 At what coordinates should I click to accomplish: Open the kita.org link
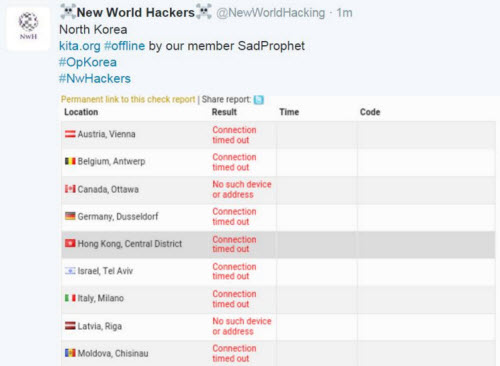(x=80, y=46)
